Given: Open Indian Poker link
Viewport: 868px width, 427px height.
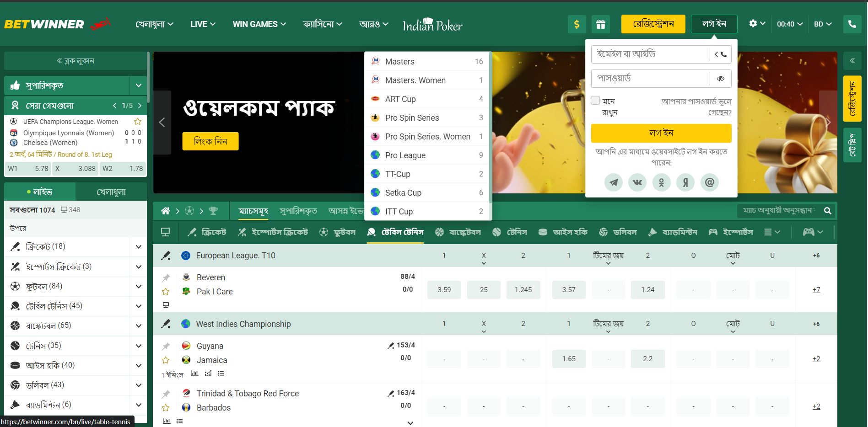Looking at the screenshot, I should pos(432,25).
